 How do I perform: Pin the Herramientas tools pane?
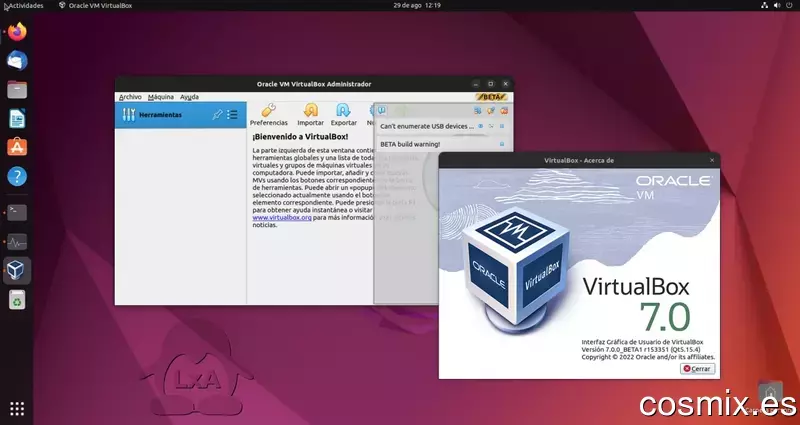pos(217,115)
